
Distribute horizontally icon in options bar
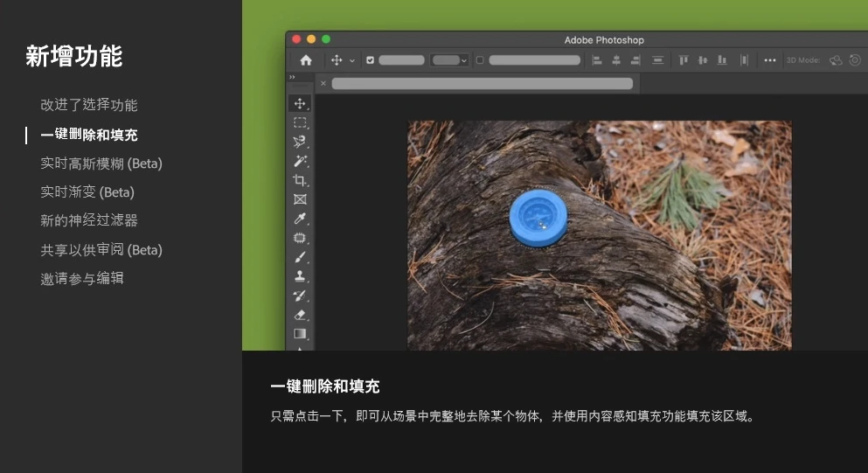(744, 59)
